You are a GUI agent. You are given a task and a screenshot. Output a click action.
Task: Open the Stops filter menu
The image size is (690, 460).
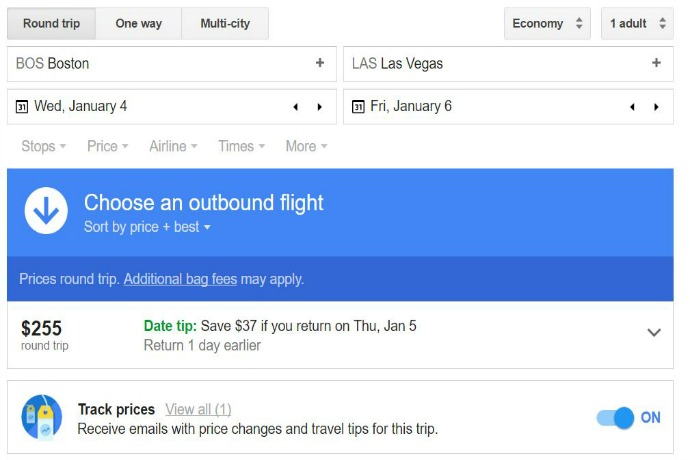pos(44,146)
